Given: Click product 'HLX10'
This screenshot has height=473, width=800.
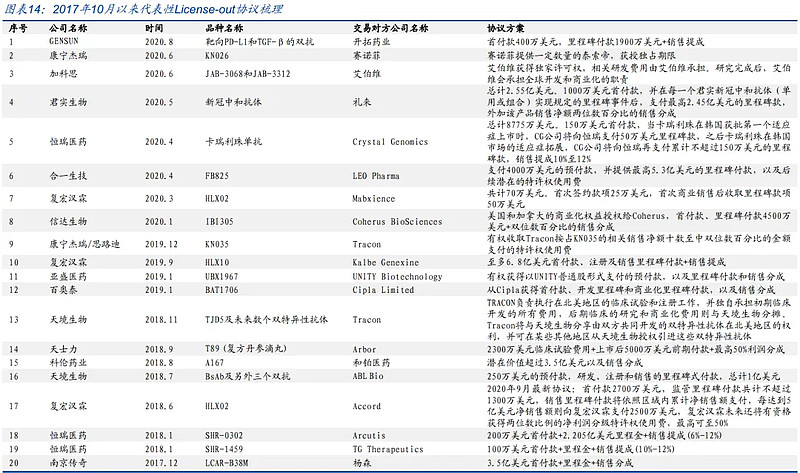Looking at the screenshot, I should tap(217, 262).
